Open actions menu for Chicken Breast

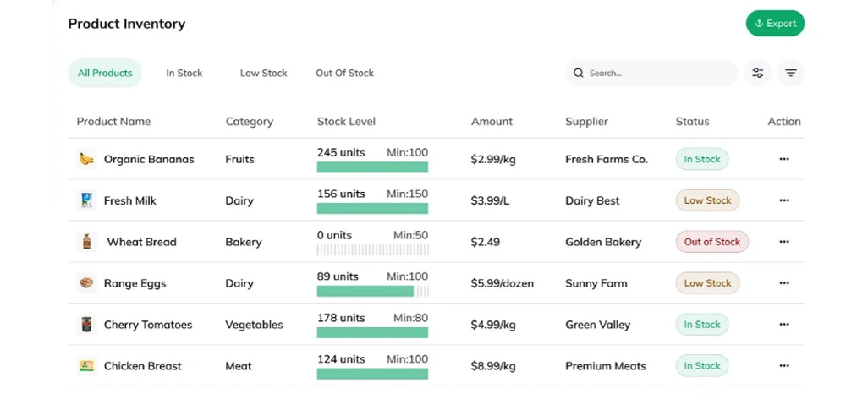[784, 366]
